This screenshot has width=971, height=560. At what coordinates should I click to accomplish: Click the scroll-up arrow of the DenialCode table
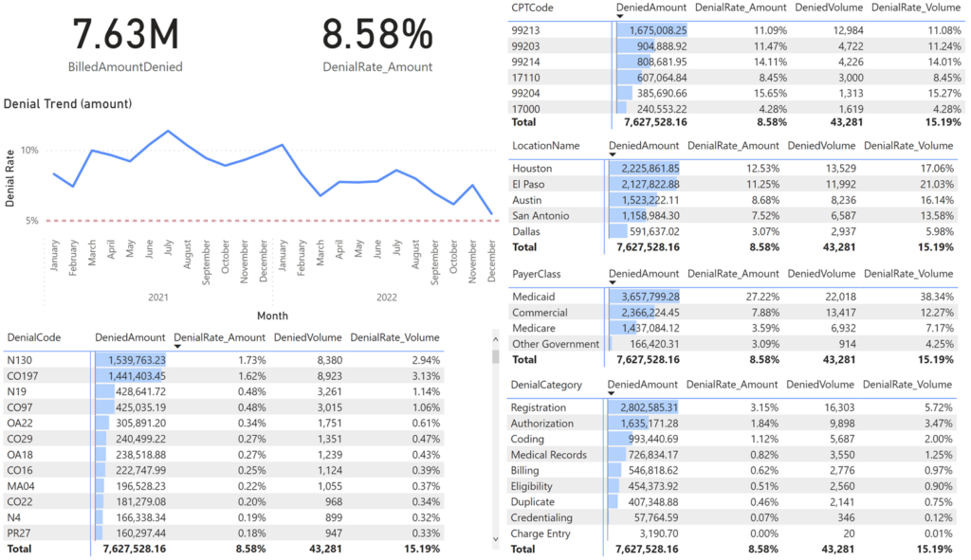[x=495, y=339]
